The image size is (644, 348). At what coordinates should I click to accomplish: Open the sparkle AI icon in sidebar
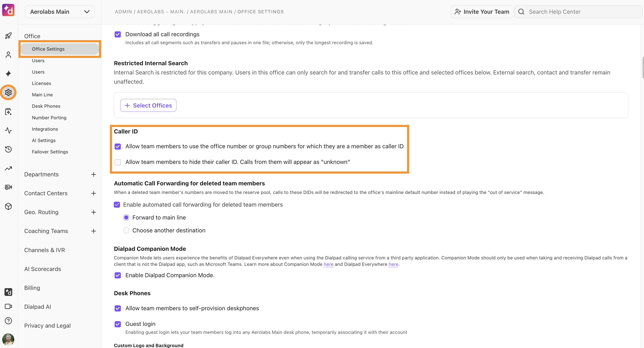pyautogui.click(x=8, y=73)
